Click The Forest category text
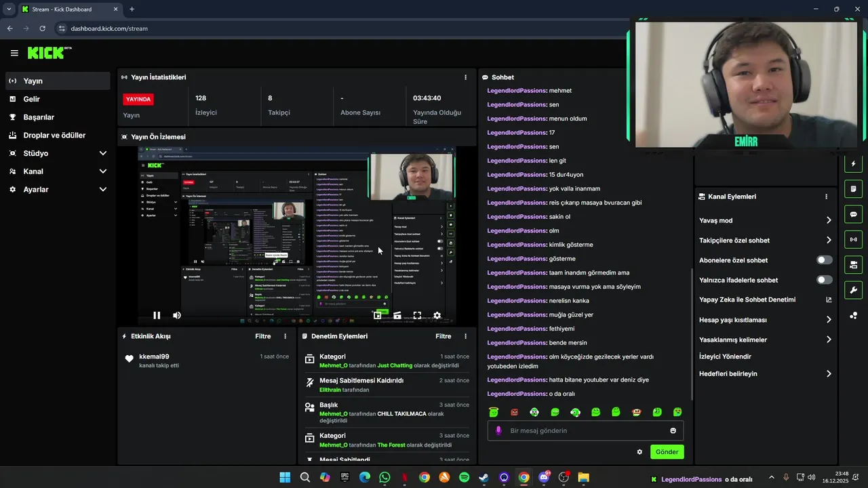The height and width of the screenshot is (488, 868). coord(391,445)
